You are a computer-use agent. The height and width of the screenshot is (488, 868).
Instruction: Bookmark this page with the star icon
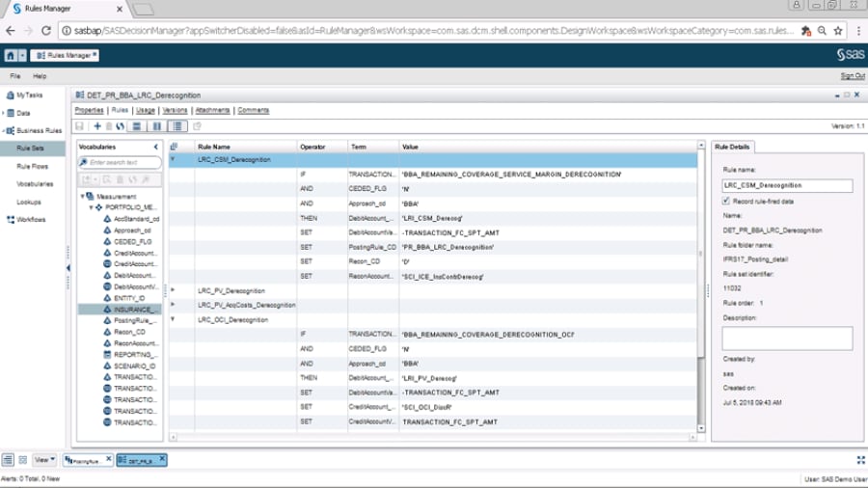pos(839,31)
